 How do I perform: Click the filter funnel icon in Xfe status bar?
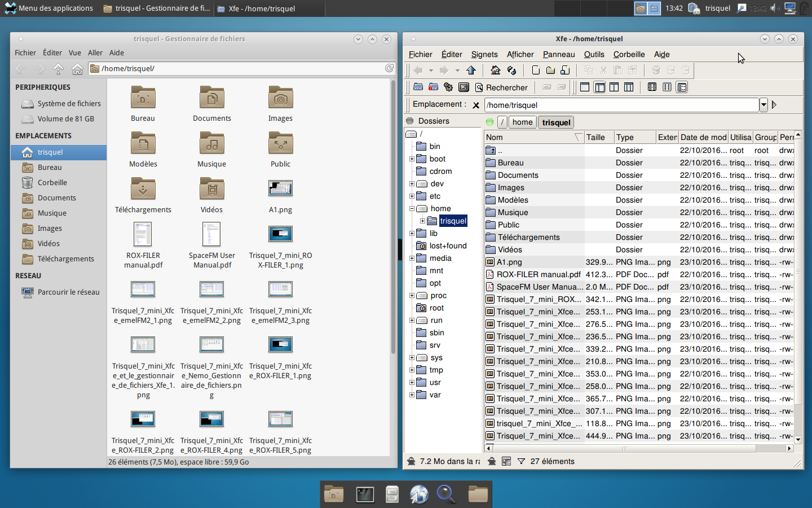coord(521,461)
